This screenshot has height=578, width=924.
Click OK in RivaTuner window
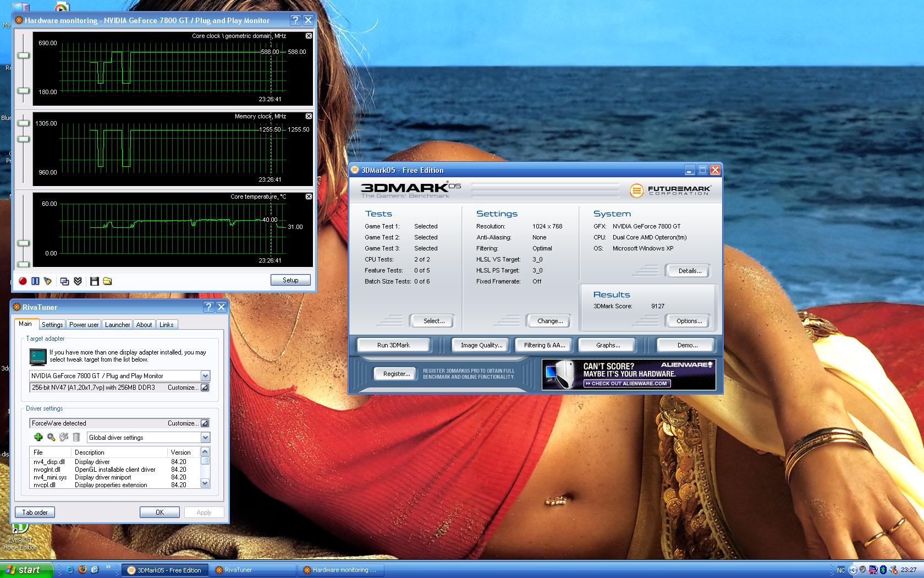[x=159, y=512]
